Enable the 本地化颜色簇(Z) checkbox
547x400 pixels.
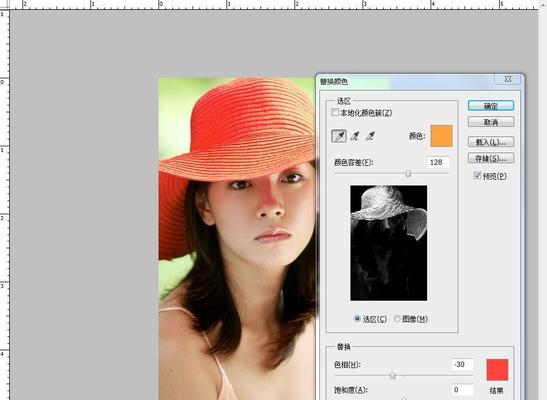click(x=335, y=112)
